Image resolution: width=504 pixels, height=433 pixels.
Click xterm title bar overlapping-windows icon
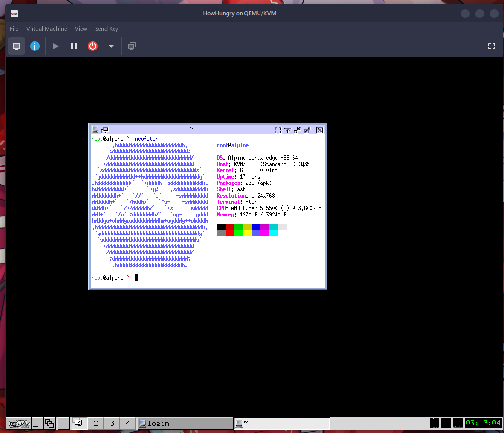[x=104, y=130]
